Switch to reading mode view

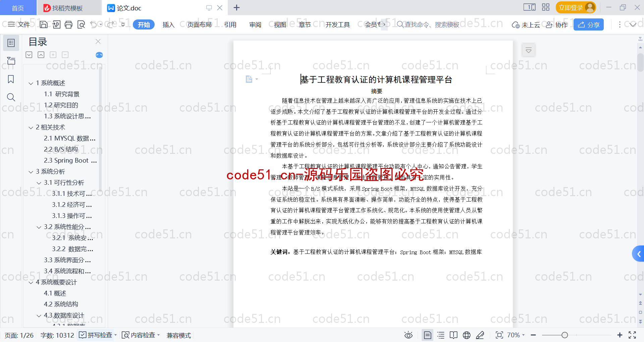pos(453,335)
